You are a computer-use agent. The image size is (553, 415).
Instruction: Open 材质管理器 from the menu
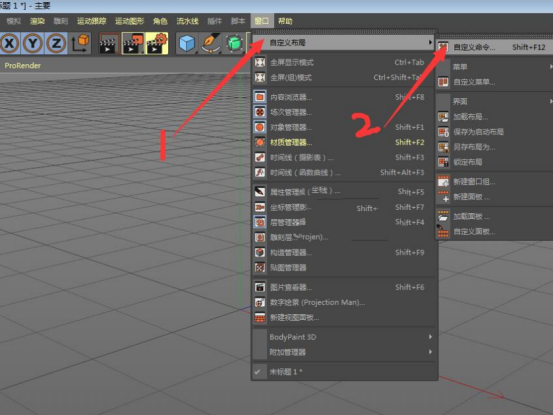[344, 142]
